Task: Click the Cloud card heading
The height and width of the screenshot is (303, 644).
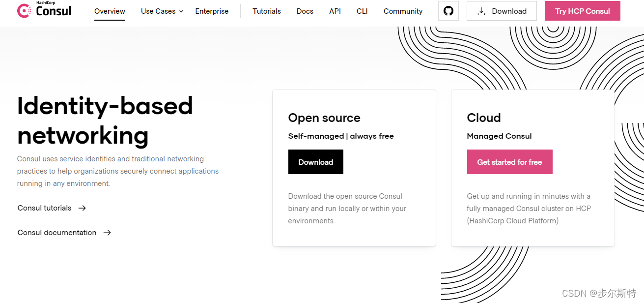Action: pos(483,118)
